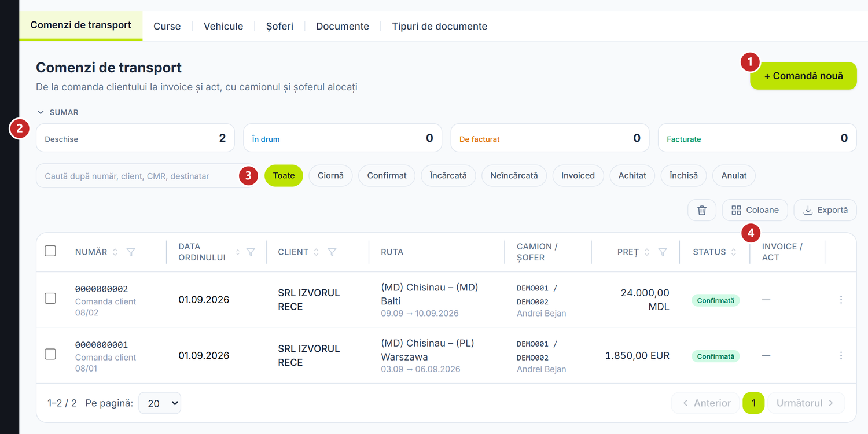Collapse the Sumar section

tap(58, 112)
